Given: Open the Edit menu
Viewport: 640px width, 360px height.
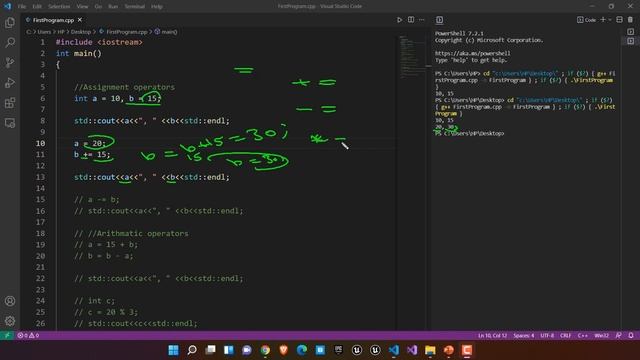Looking at the screenshot, I should coord(37,7).
